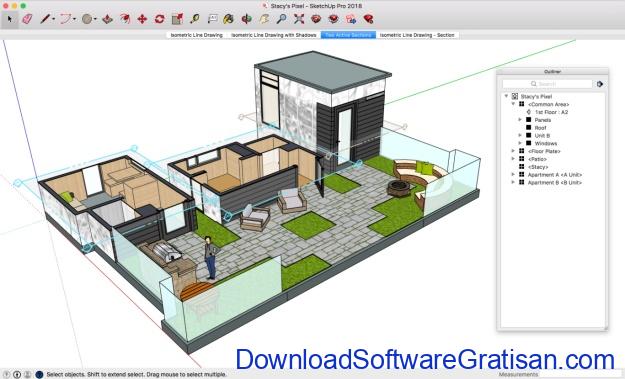Pick the Eraser tool
The height and width of the screenshot is (379, 625).
click(27, 19)
